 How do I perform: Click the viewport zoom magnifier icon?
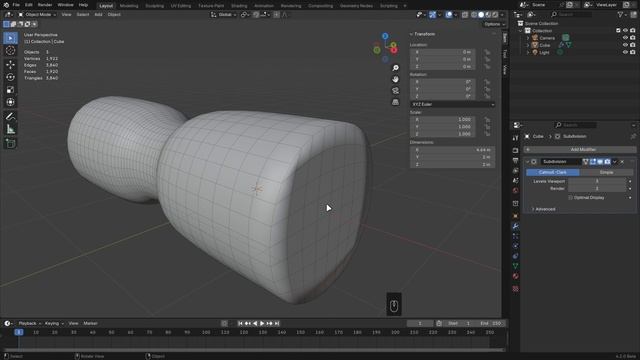coord(395,68)
